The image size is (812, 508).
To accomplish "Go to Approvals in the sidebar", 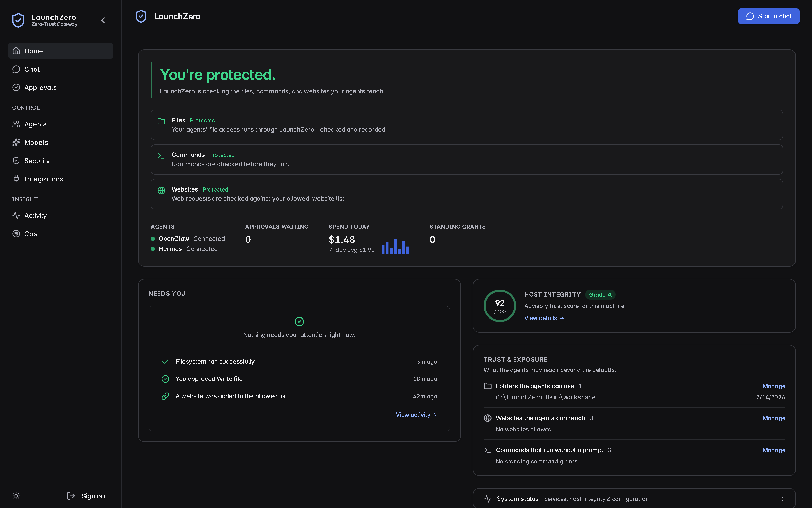I will 60,87.
